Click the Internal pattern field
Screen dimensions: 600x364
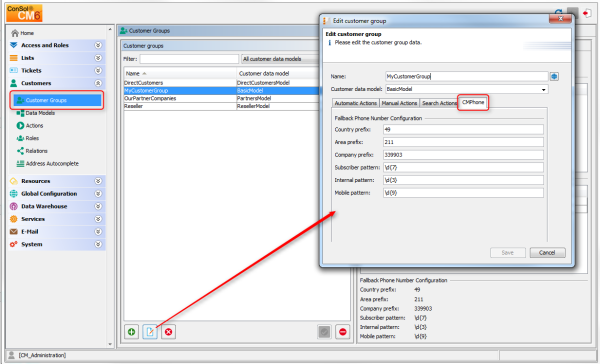pyautogui.click(x=463, y=180)
